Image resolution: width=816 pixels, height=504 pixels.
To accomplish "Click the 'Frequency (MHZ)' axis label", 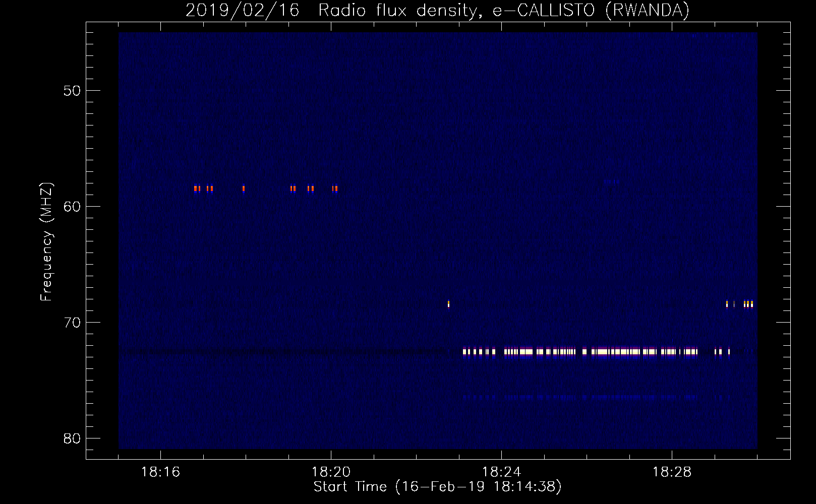I will [x=46, y=242].
